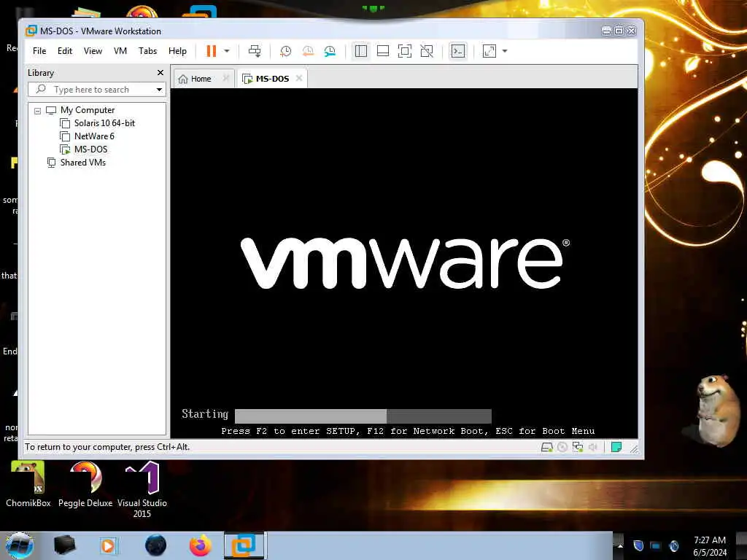This screenshot has width=747, height=560.
Task: Select Solaris 10 64-bit virtual machine
Action: 104,123
